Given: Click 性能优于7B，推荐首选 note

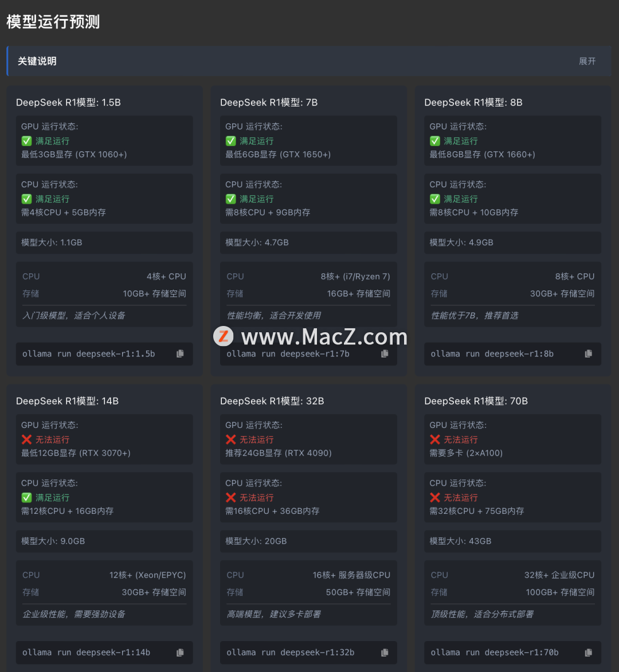Looking at the screenshot, I should tap(475, 316).
